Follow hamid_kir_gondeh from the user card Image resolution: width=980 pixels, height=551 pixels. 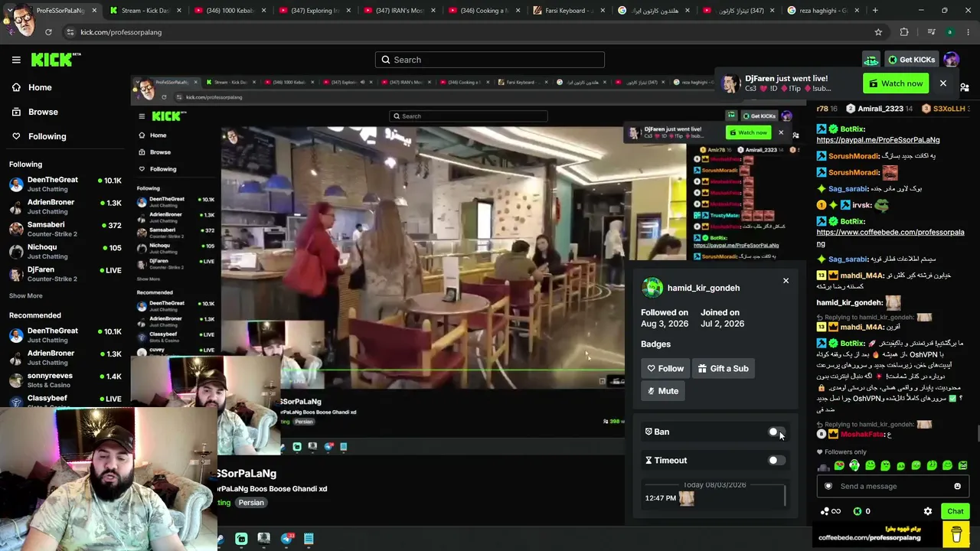point(665,369)
